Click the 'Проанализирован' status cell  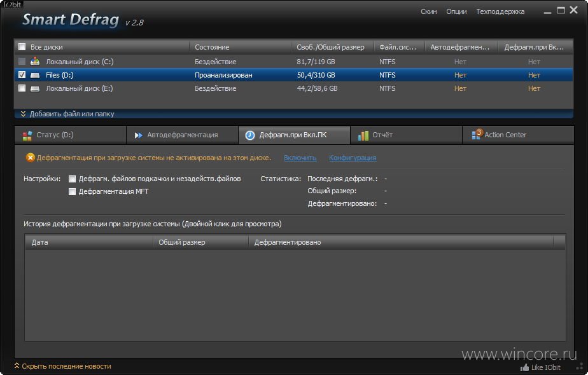point(223,75)
